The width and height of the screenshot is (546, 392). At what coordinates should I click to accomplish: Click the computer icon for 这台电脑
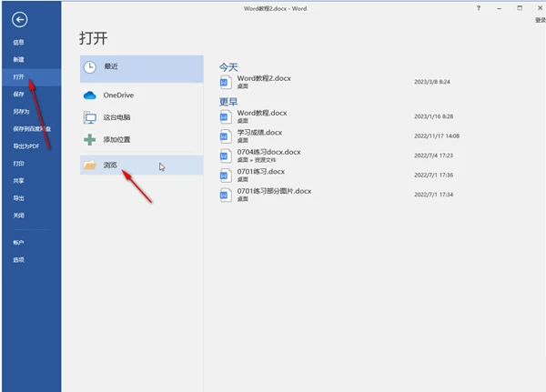90,117
